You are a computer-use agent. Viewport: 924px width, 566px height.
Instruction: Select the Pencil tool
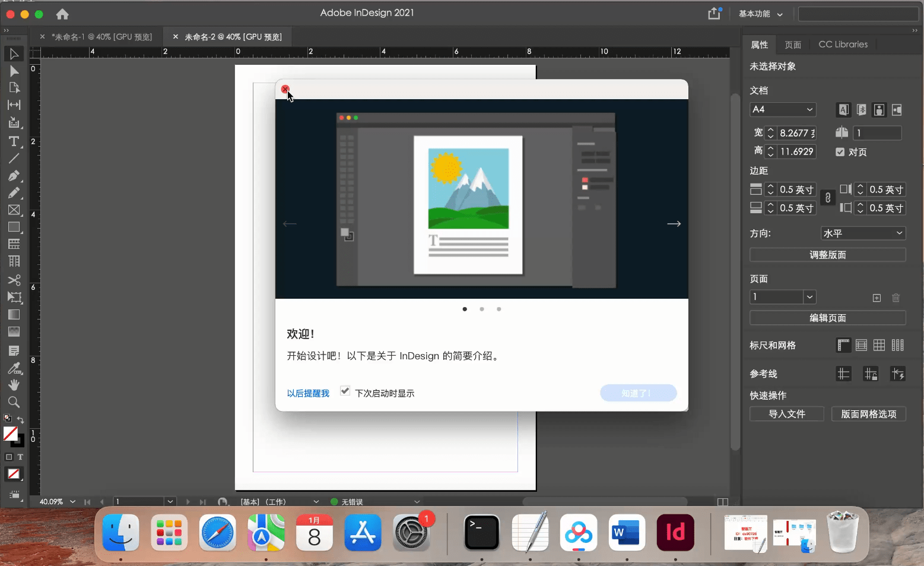14,193
